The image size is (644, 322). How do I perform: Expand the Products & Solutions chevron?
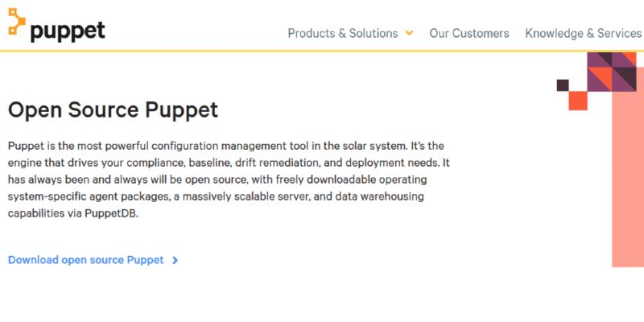point(410,33)
